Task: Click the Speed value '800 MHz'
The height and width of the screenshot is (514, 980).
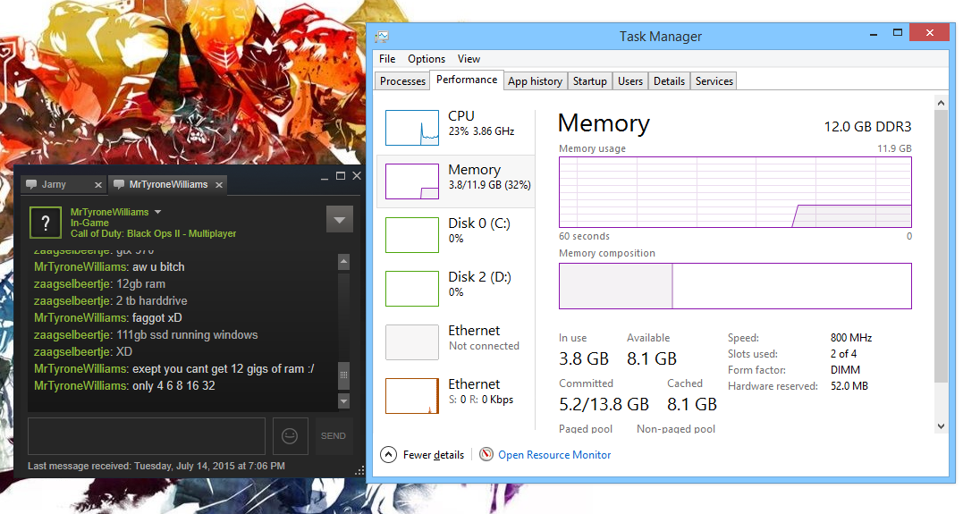Action: click(x=851, y=338)
